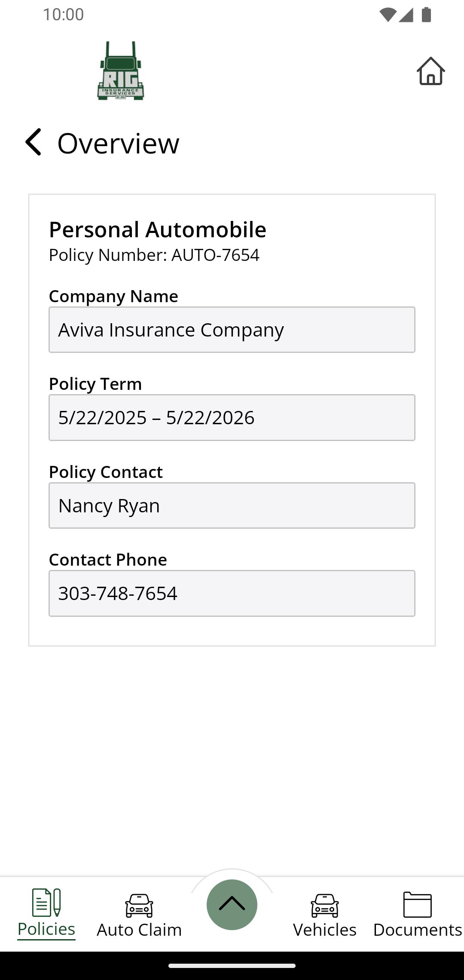Viewport: 464px width, 980px height.
Task: Open the Documents folder icon
Action: point(417,904)
